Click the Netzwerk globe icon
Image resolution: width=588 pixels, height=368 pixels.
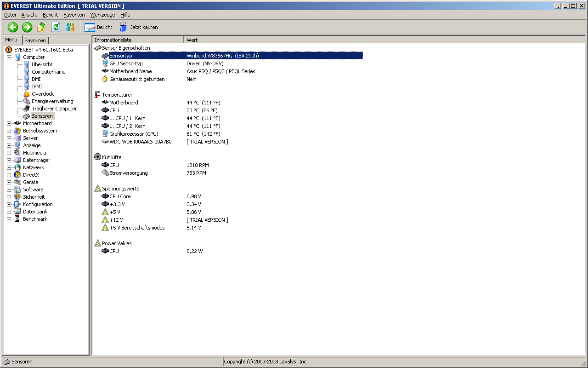[17, 167]
